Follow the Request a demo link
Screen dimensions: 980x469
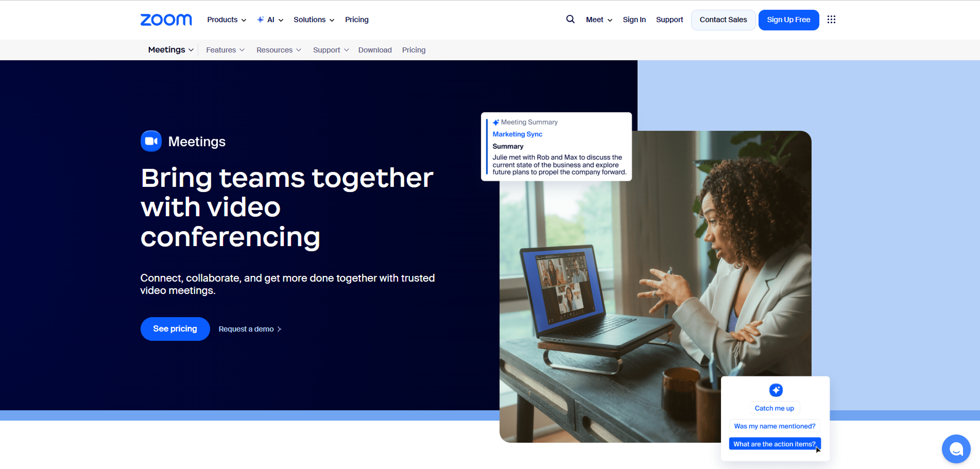[x=250, y=329]
